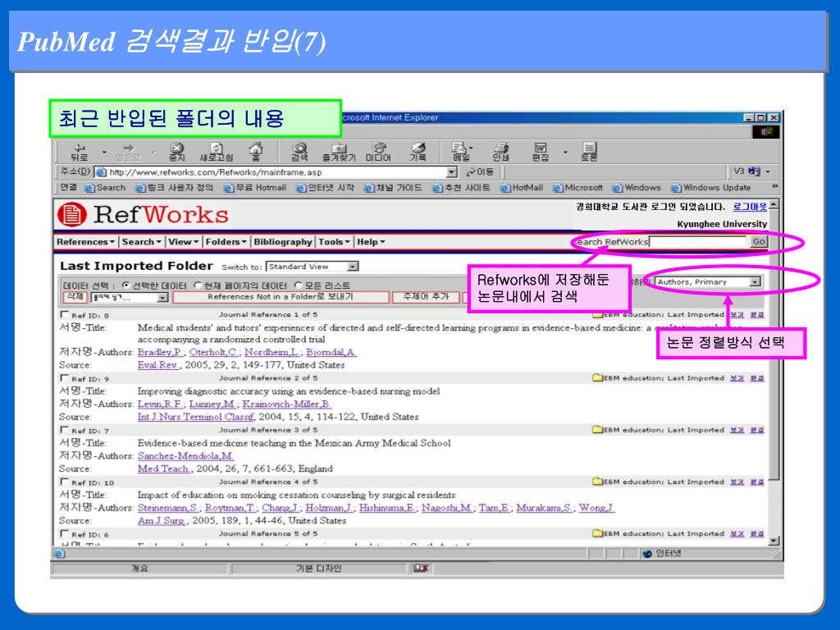The height and width of the screenshot is (630, 840).
Task: Open the History (기록) toolbar icon
Action: click(418, 152)
